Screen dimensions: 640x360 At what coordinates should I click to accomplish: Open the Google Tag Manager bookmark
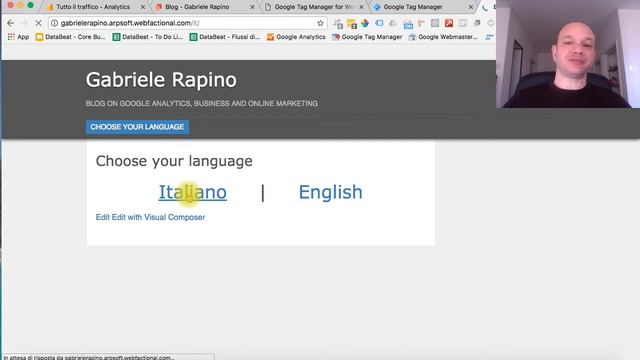pyautogui.click(x=367, y=37)
